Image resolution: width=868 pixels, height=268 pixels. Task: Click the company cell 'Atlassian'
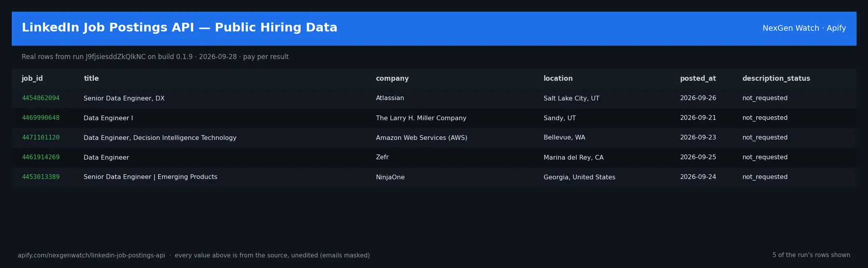[x=390, y=98]
